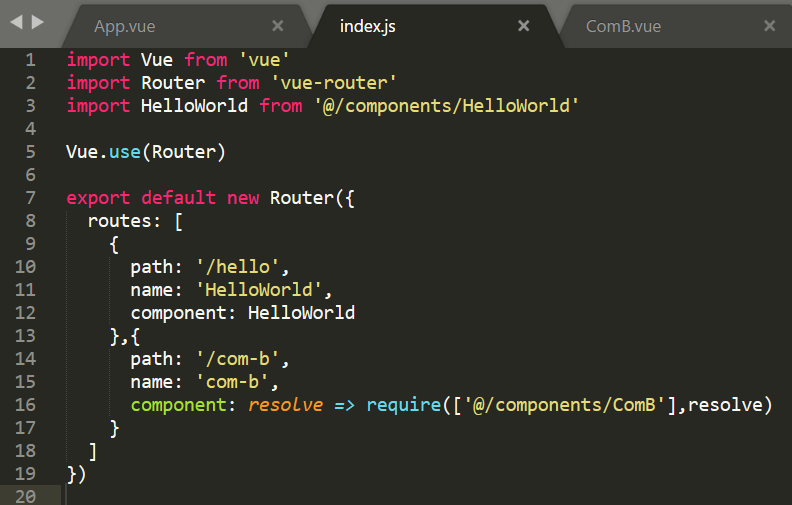Click line number 20 in gutter
This screenshot has width=792, height=505.
click(x=25, y=496)
